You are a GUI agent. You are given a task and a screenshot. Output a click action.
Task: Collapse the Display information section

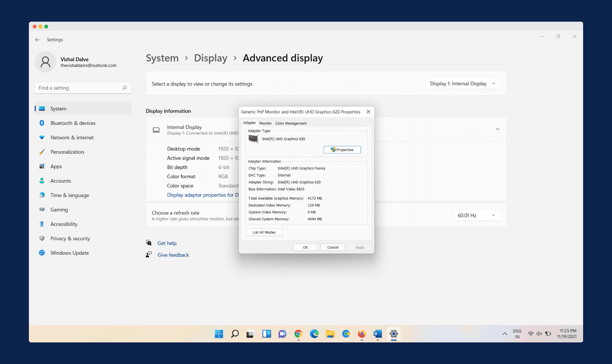(498, 129)
